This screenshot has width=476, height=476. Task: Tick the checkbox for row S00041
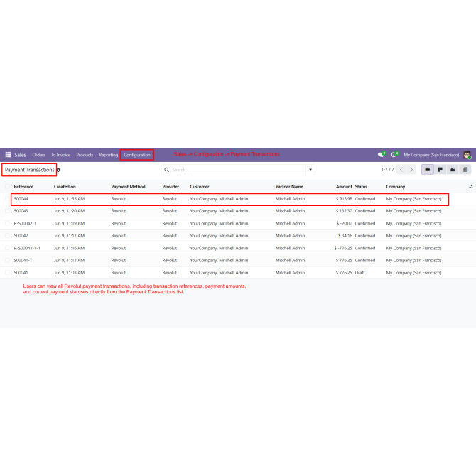[7, 273]
